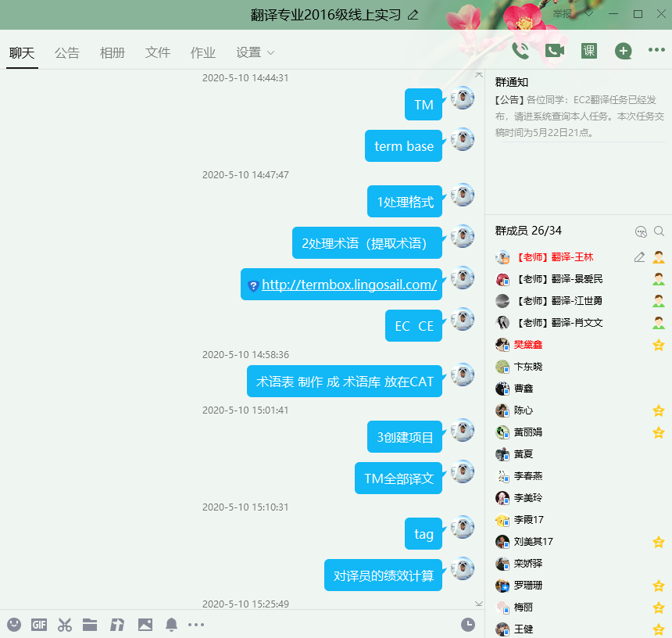The image size is (672, 638).
Task: Click the owner badge icon for 翻译-王林
Action: pos(658,257)
